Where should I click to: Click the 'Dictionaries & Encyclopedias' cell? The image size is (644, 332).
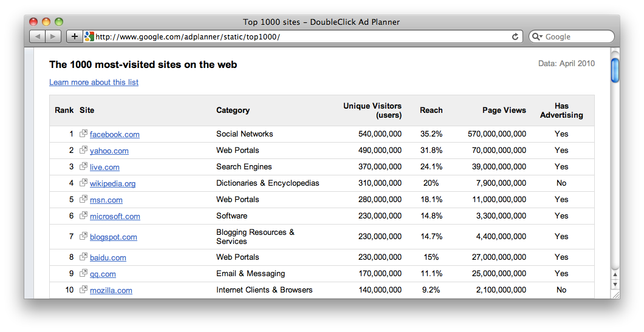click(x=267, y=183)
